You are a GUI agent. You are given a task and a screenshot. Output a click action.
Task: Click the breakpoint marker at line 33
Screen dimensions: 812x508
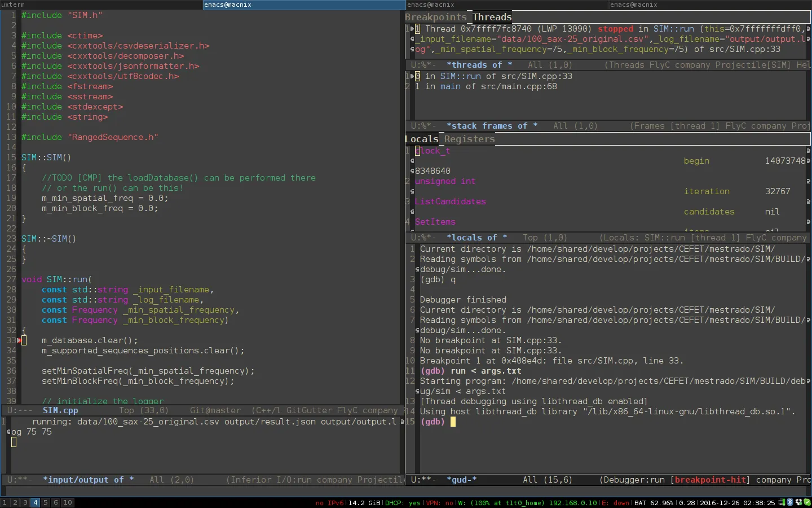click(x=19, y=340)
